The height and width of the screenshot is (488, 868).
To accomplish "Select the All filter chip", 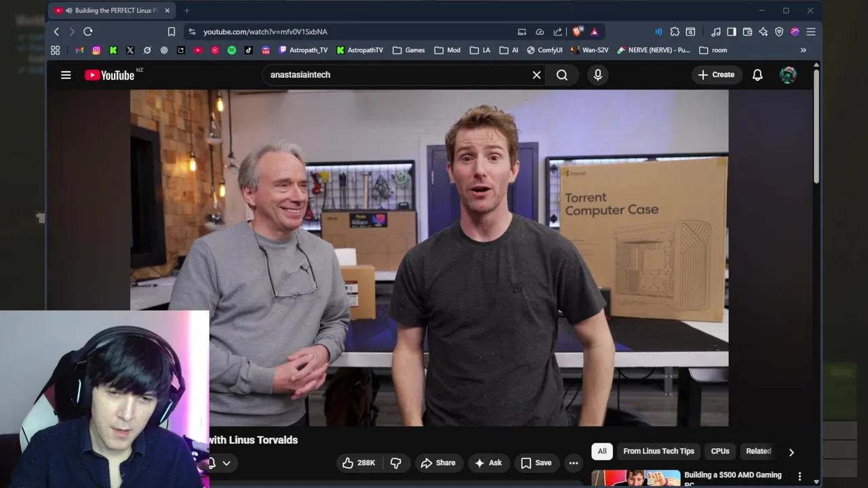I will pyautogui.click(x=602, y=451).
